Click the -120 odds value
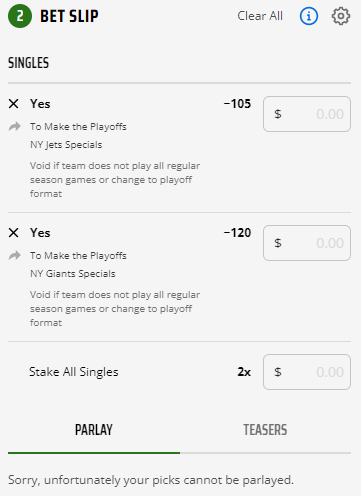The width and height of the screenshot is (361, 496). (x=237, y=233)
